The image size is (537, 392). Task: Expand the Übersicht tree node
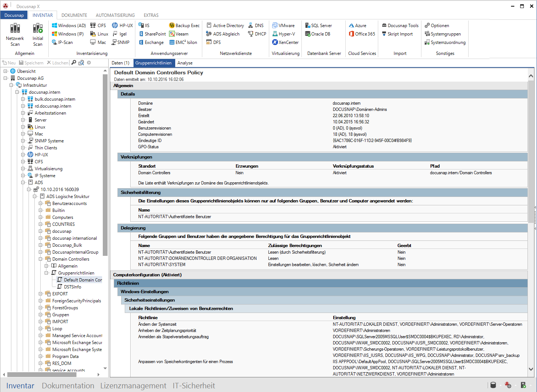[x=5, y=71]
